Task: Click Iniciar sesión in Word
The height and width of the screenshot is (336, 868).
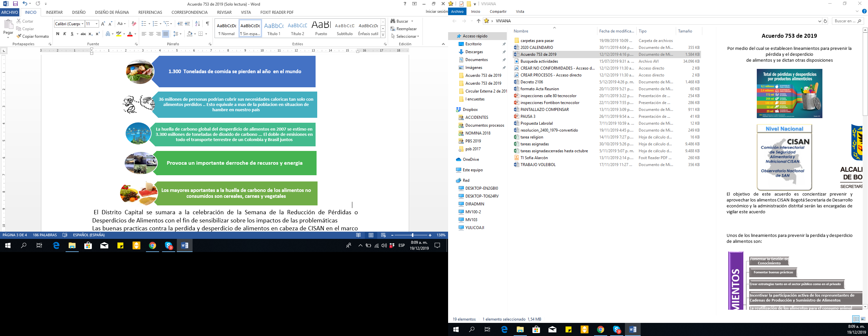Action: coord(436,11)
